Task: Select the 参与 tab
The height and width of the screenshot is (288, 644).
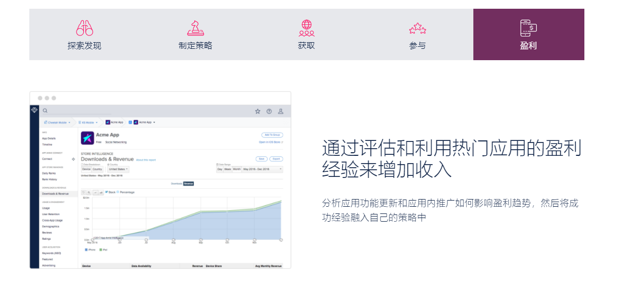Action: 417,34
